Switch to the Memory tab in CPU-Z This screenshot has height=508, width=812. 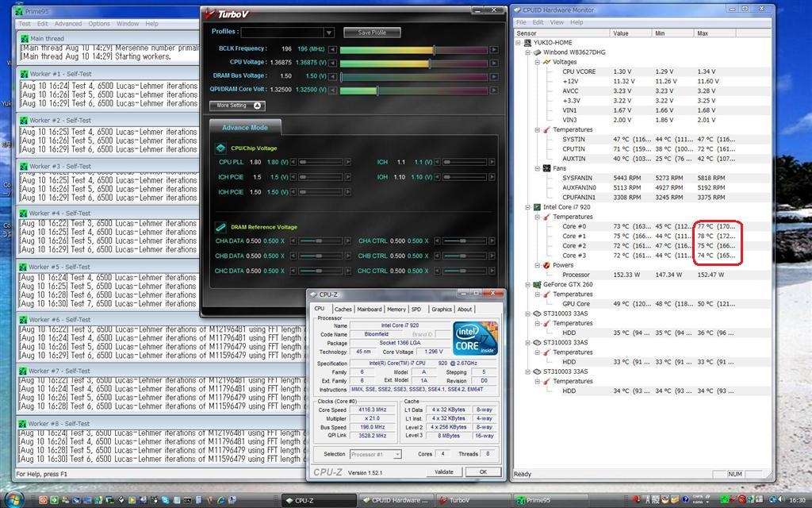pyautogui.click(x=396, y=310)
